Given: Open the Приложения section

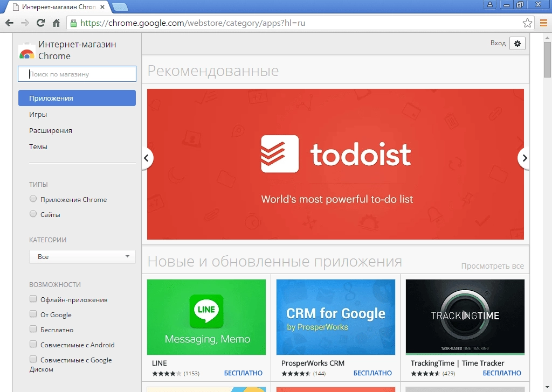Looking at the screenshot, I should (x=77, y=98).
